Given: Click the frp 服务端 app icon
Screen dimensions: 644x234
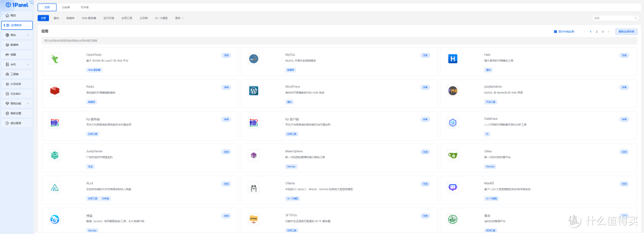Looking at the screenshot, I should point(55,123).
